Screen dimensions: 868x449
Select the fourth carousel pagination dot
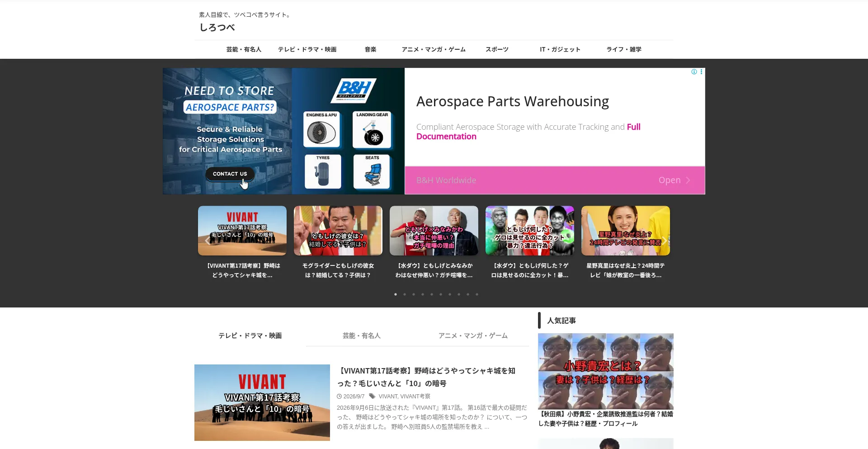click(423, 294)
